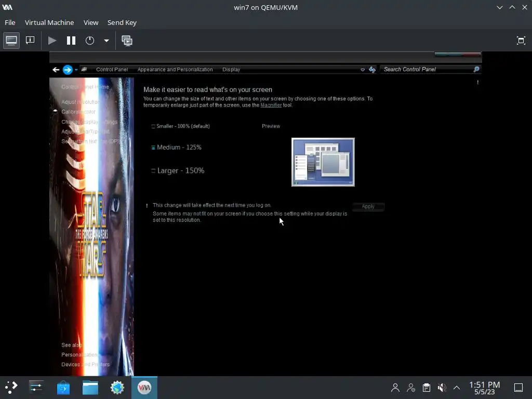Switch console to fullscreen

(x=521, y=41)
